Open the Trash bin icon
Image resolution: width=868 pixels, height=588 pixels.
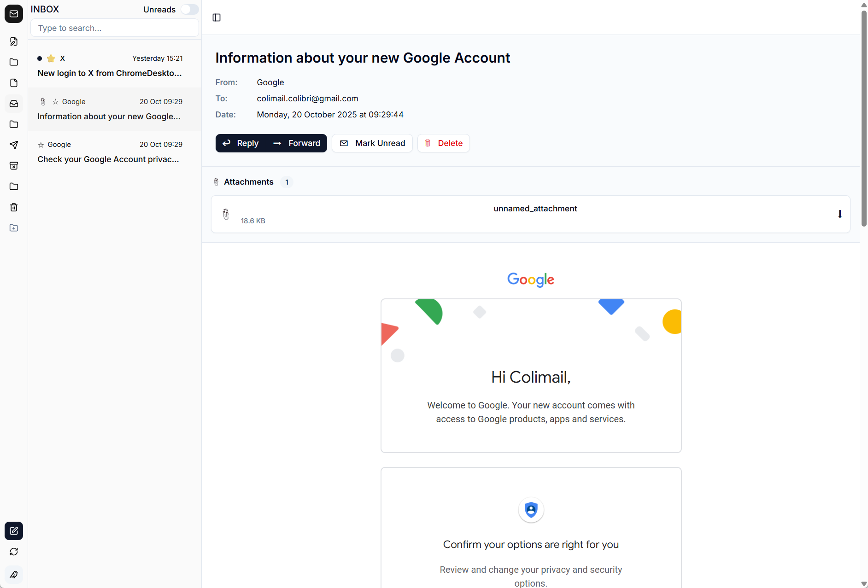(14, 207)
